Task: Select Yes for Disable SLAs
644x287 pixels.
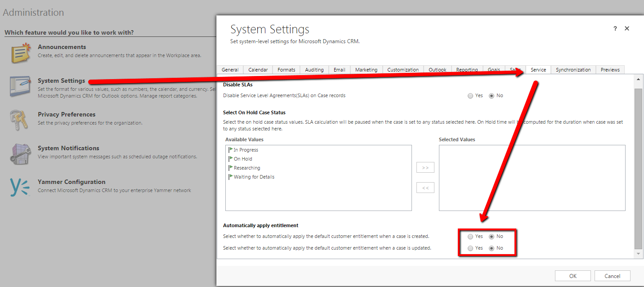Action: point(470,96)
